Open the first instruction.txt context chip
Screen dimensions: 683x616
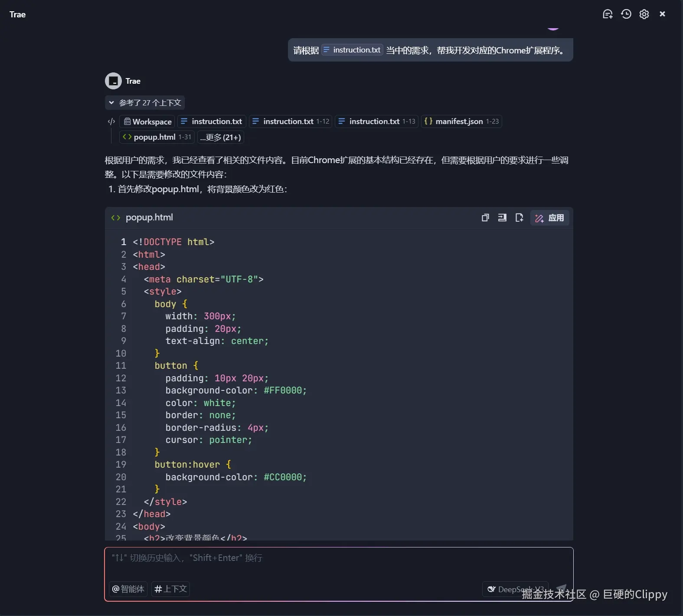coord(212,121)
